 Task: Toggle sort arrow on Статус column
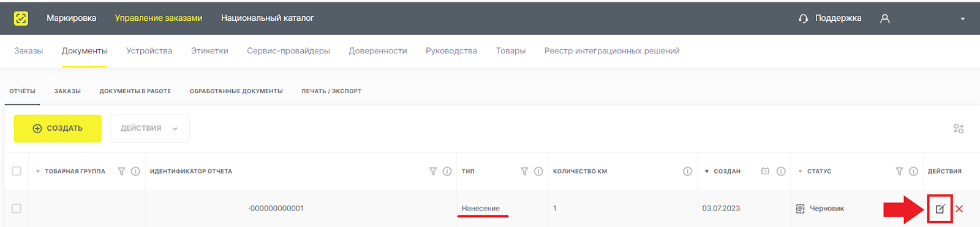(x=800, y=172)
